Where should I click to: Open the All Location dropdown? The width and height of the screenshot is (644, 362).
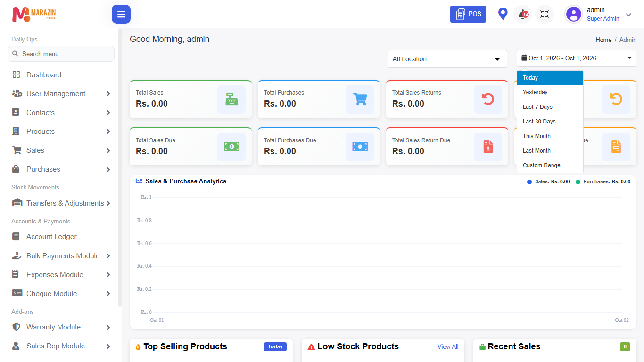point(447,59)
